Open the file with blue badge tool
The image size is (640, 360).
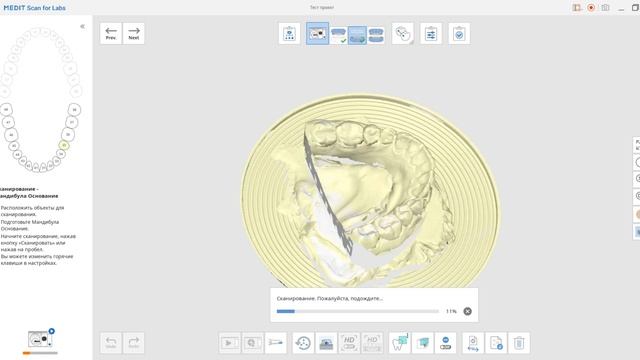pyautogui.click(x=496, y=343)
